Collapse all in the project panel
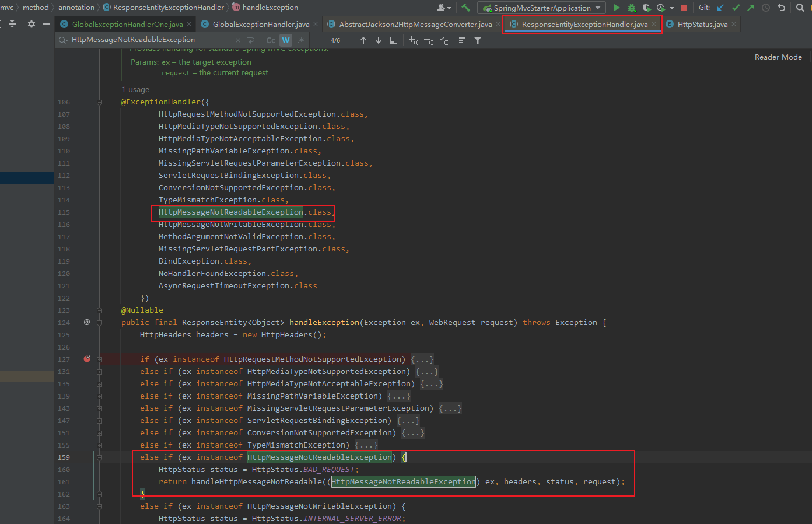812x524 pixels. point(12,24)
